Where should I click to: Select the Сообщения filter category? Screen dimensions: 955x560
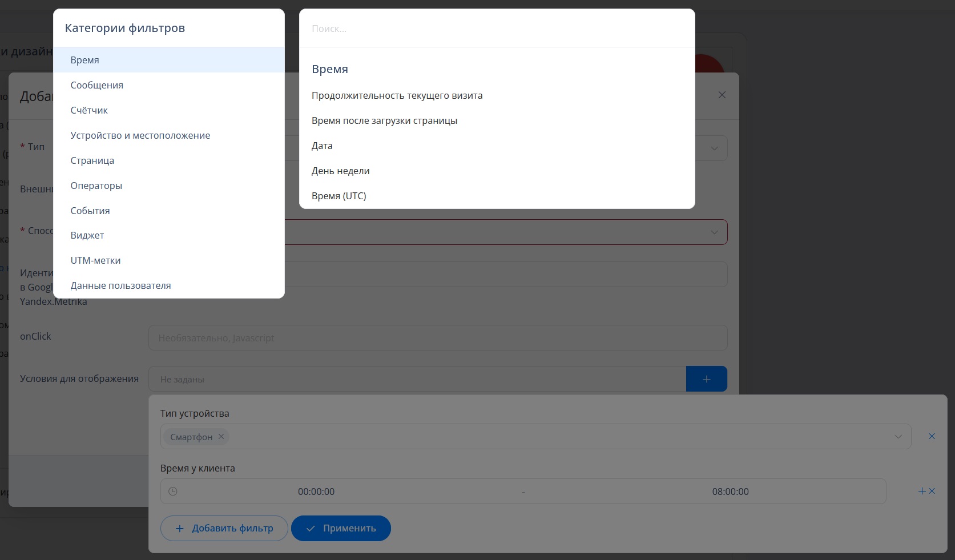click(x=97, y=85)
